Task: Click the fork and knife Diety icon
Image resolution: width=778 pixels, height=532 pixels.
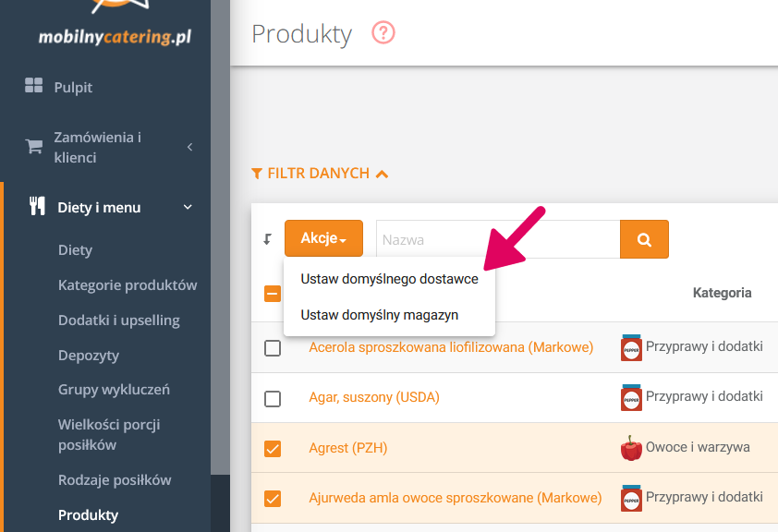Action: coord(37,207)
